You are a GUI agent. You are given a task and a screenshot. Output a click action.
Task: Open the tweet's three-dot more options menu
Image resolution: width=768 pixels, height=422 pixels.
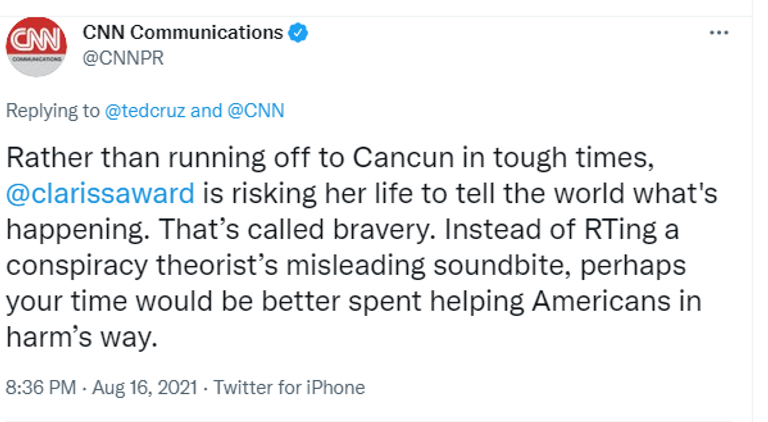pos(718,33)
